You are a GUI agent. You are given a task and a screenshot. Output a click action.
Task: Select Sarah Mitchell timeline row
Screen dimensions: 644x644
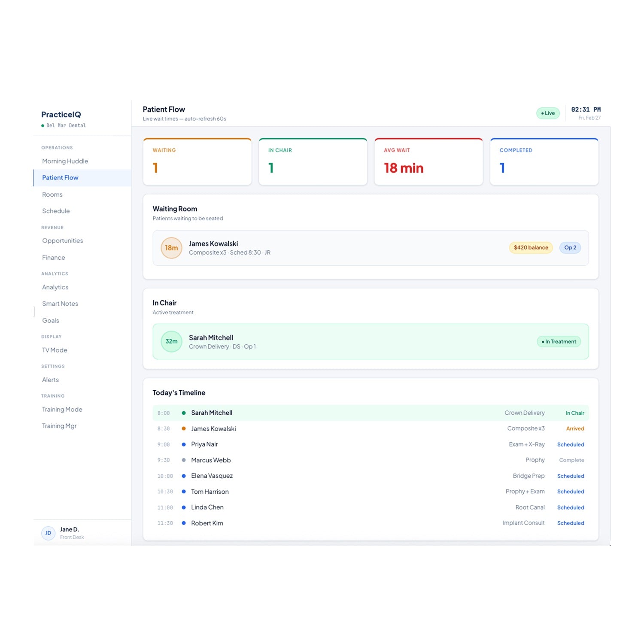pos(371,413)
